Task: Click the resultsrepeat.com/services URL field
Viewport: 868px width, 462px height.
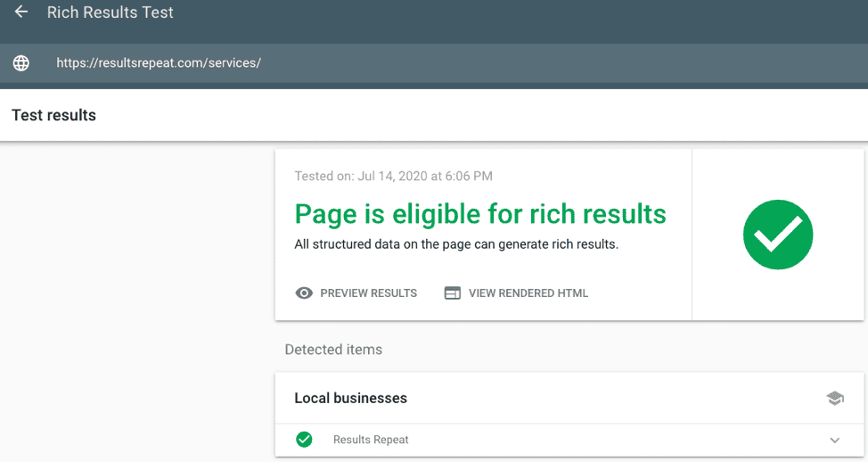Action: point(159,63)
